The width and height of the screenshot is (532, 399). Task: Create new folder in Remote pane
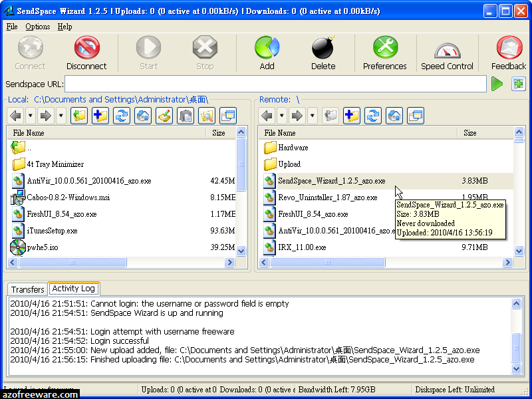coord(352,116)
